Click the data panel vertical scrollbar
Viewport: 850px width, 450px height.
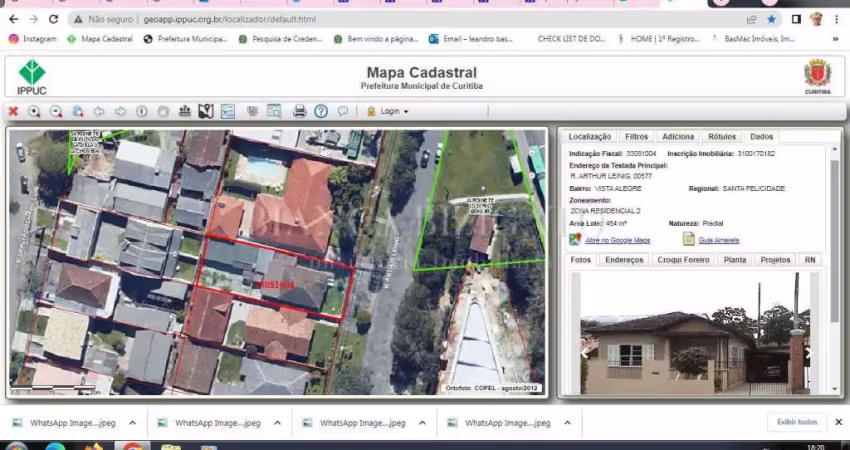click(x=834, y=239)
